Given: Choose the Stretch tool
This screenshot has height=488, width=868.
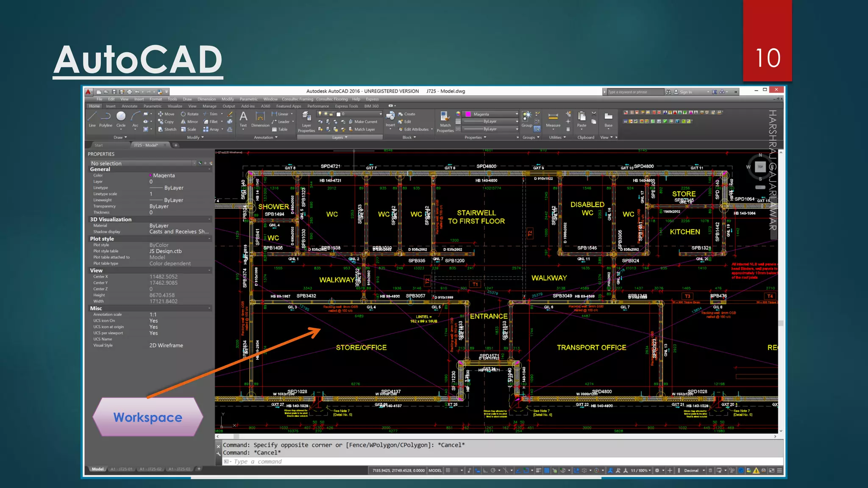Looking at the screenshot, I should pyautogui.click(x=167, y=129).
